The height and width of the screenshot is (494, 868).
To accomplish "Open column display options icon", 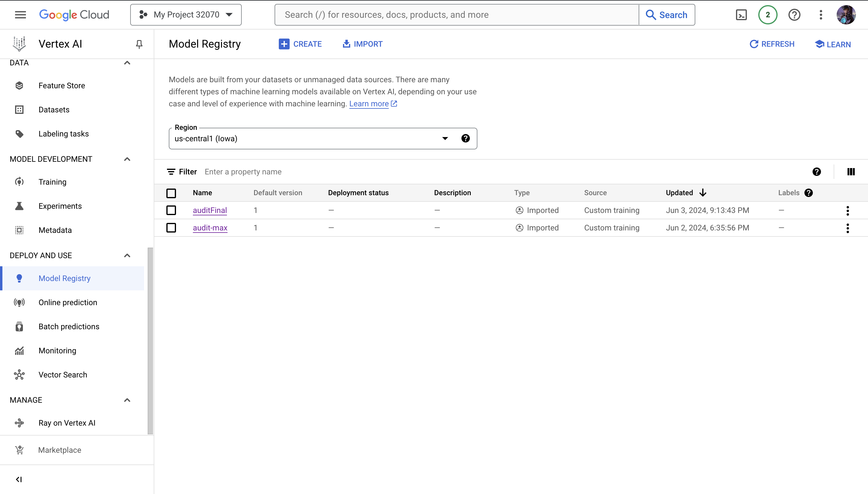I will coord(851,172).
